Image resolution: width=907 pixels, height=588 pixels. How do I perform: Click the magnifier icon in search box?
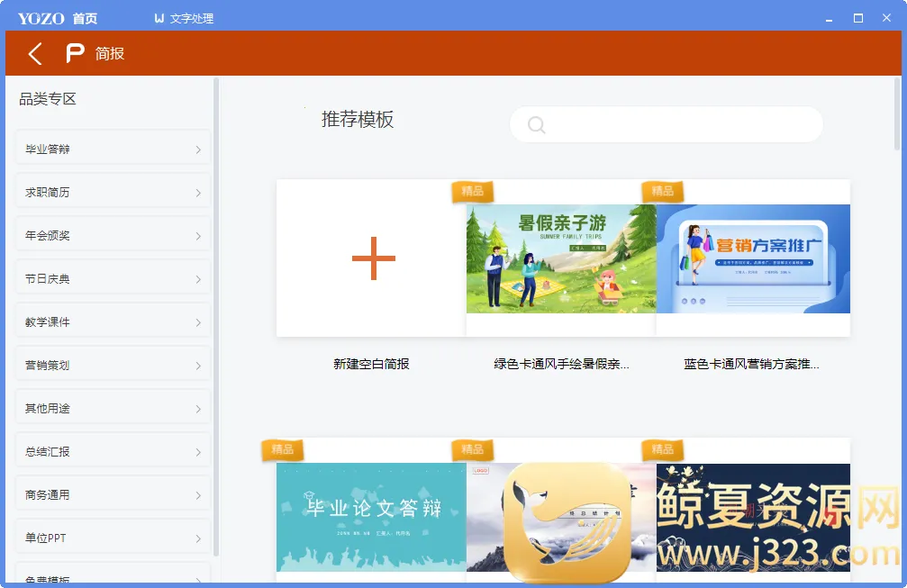(x=537, y=125)
